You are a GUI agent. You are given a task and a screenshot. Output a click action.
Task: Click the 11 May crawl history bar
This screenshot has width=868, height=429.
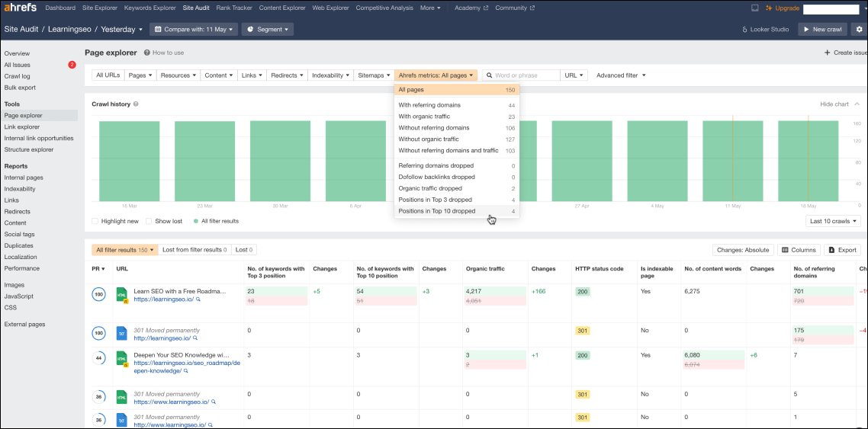pos(733,160)
